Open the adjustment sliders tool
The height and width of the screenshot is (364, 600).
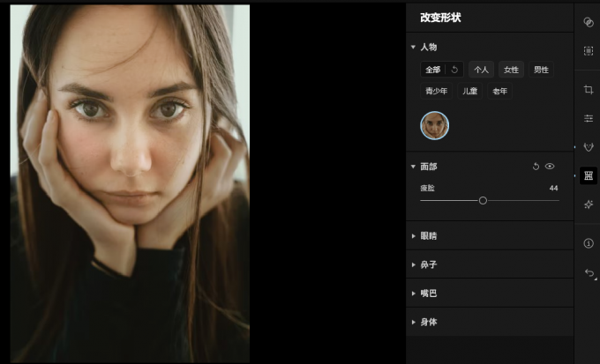click(x=589, y=118)
